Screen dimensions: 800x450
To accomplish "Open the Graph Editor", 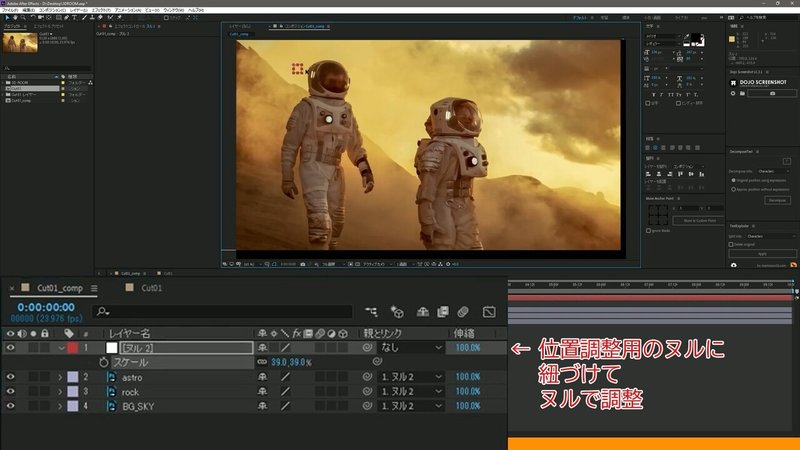I will pos(489,312).
